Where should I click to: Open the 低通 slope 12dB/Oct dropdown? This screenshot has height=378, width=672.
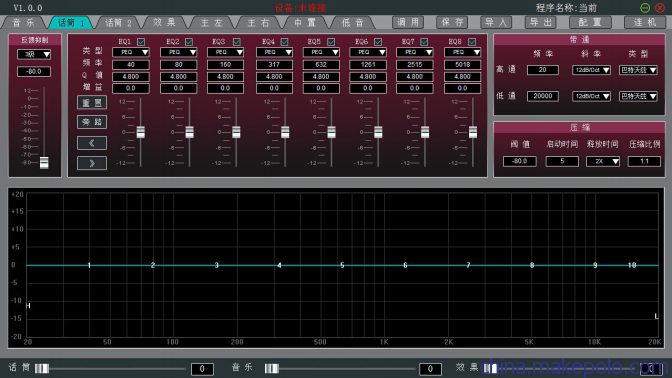(591, 96)
